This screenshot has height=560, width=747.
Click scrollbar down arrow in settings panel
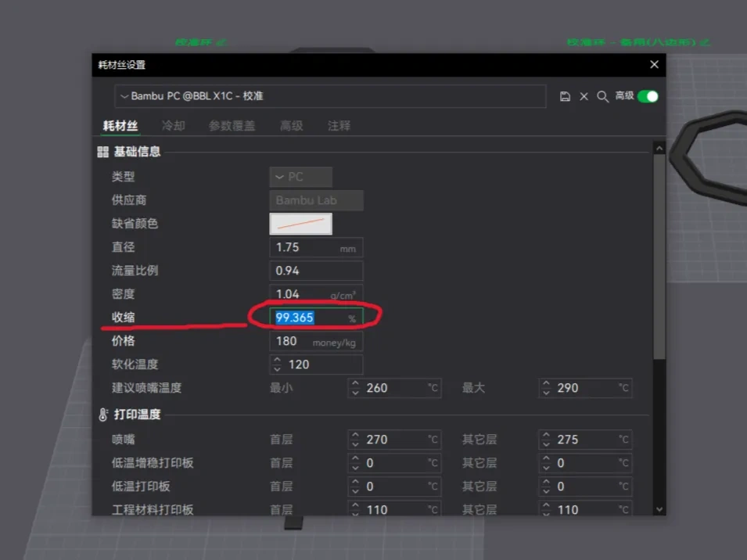click(659, 509)
